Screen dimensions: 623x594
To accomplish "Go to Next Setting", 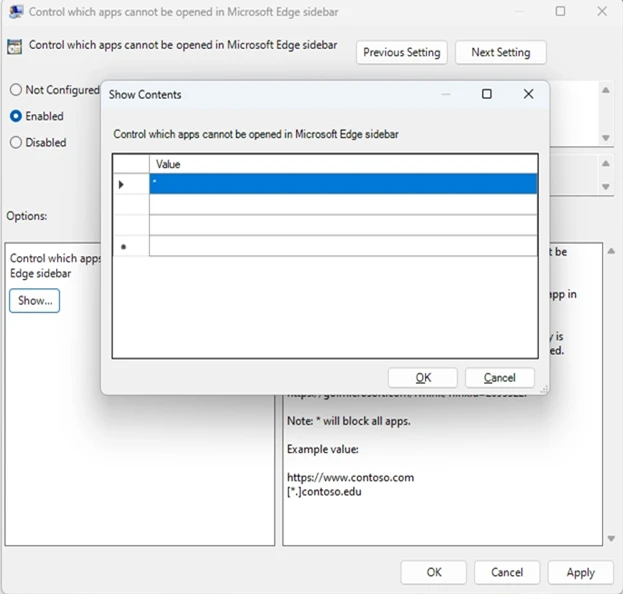I will (x=500, y=52).
